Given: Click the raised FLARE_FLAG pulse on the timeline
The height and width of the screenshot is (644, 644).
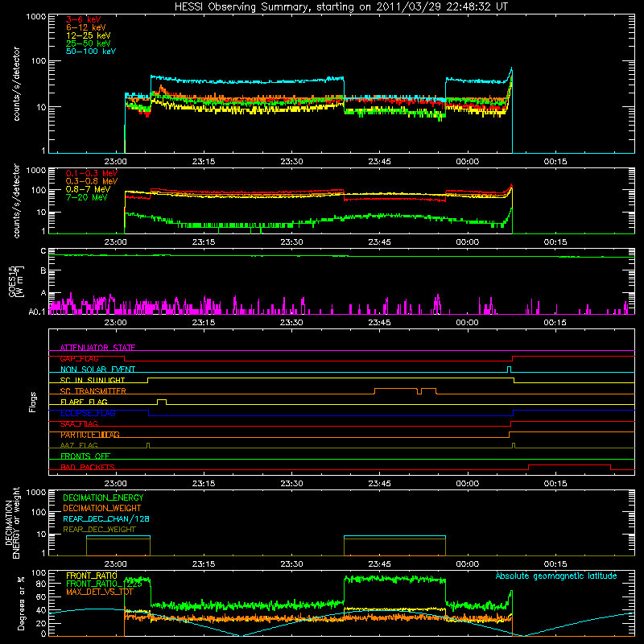Looking at the screenshot, I should click(x=162, y=401).
